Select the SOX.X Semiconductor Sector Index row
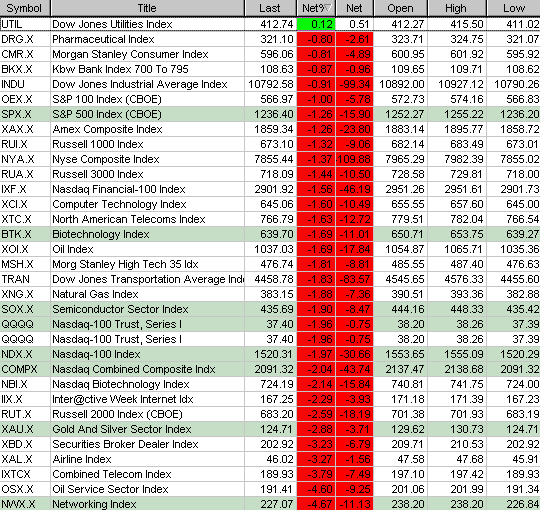This screenshot has height=510, width=540. coord(270,309)
